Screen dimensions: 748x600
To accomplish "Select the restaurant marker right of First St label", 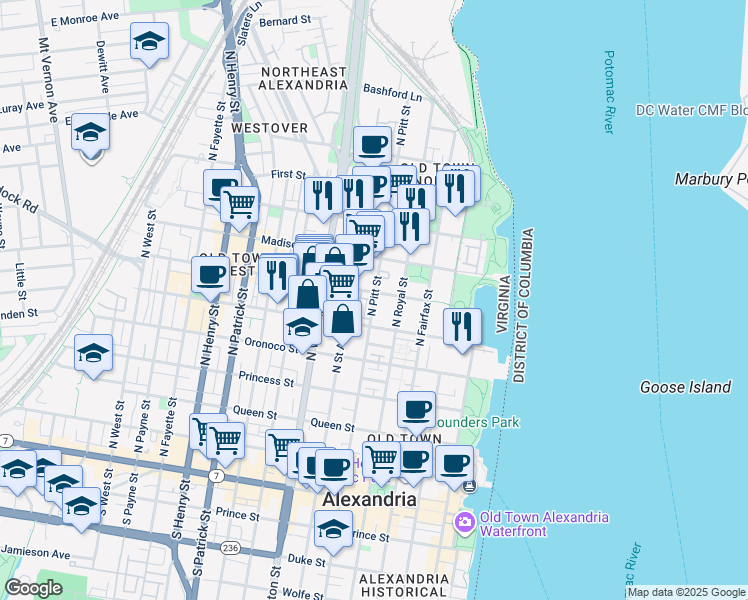I will (323, 198).
